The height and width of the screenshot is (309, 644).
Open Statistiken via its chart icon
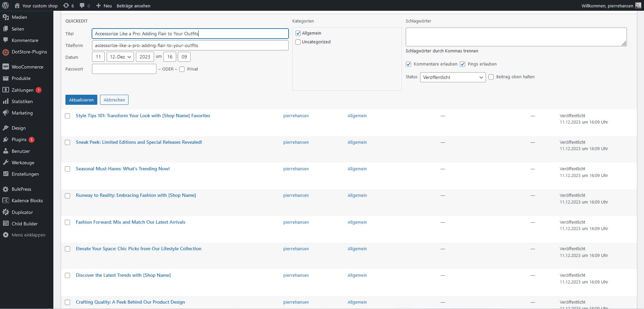[5, 101]
